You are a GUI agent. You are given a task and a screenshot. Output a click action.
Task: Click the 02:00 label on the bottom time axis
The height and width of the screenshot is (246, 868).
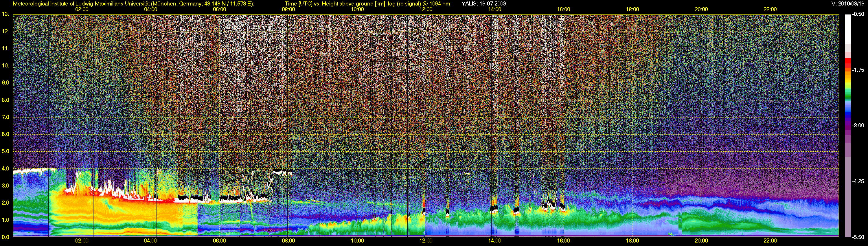coord(82,241)
